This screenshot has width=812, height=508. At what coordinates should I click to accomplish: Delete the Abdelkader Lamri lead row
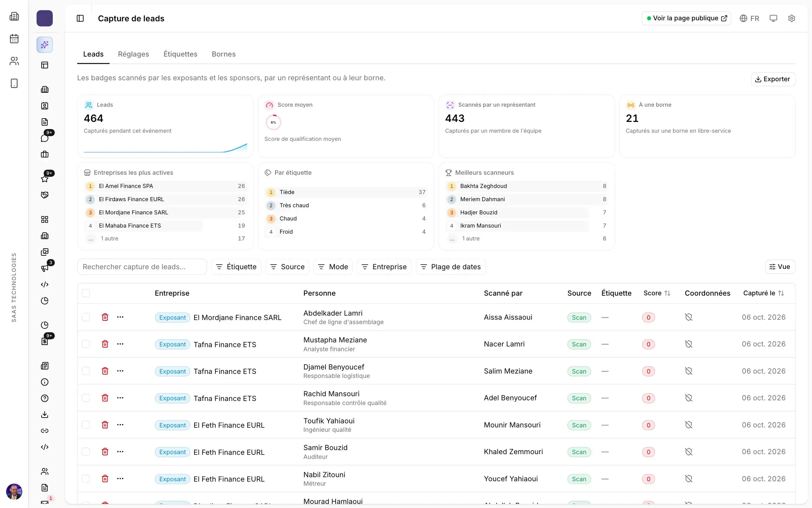coord(105,317)
